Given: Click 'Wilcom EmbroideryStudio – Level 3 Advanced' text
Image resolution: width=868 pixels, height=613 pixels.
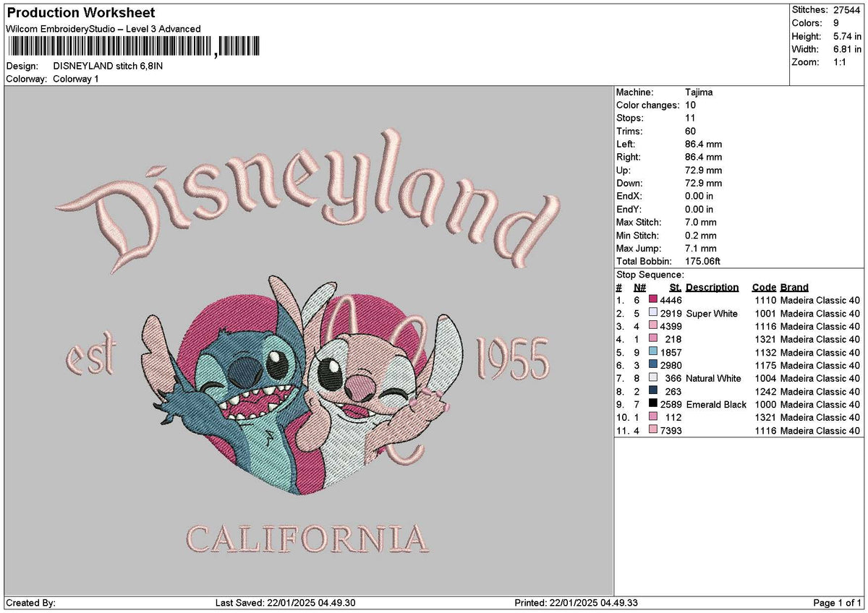Looking at the screenshot, I should point(103,29).
